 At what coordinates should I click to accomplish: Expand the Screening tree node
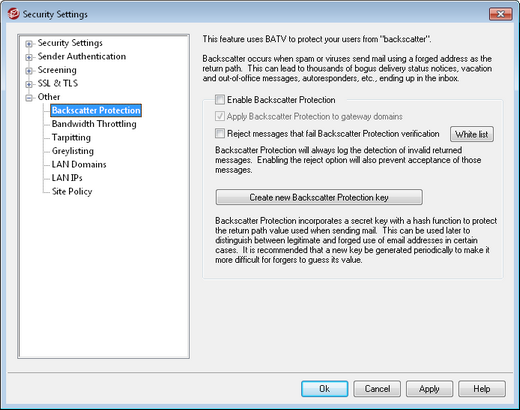pyautogui.click(x=29, y=71)
